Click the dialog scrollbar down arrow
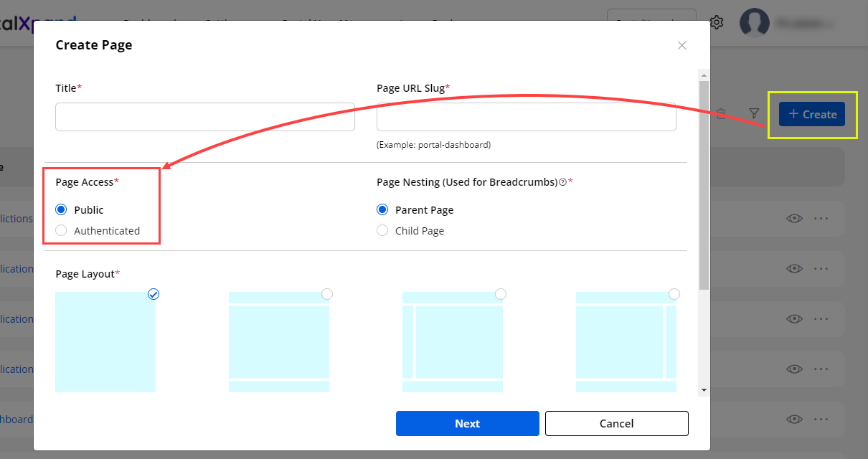 pyautogui.click(x=704, y=389)
